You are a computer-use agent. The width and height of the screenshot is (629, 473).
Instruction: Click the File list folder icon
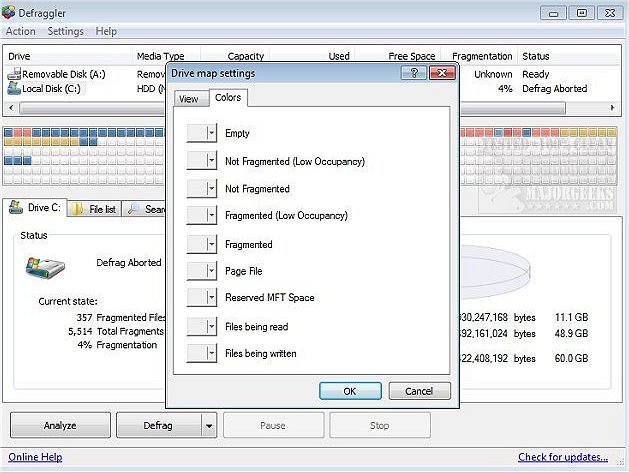pyautogui.click(x=77, y=209)
